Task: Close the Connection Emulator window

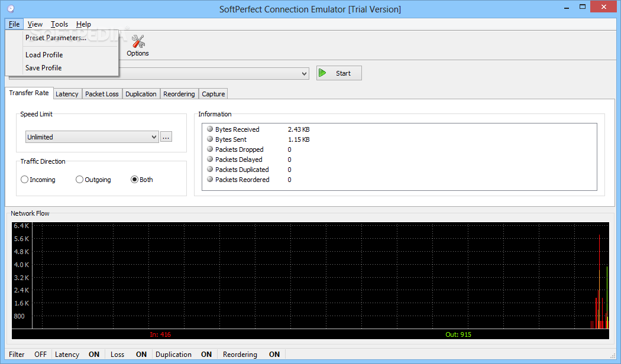Action: [x=604, y=6]
